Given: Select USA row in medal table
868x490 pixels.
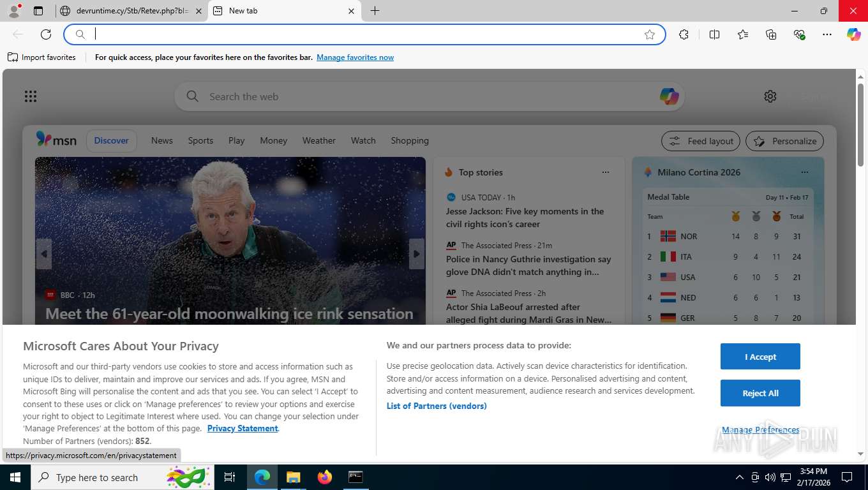Looking at the screenshot, I should tap(727, 277).
